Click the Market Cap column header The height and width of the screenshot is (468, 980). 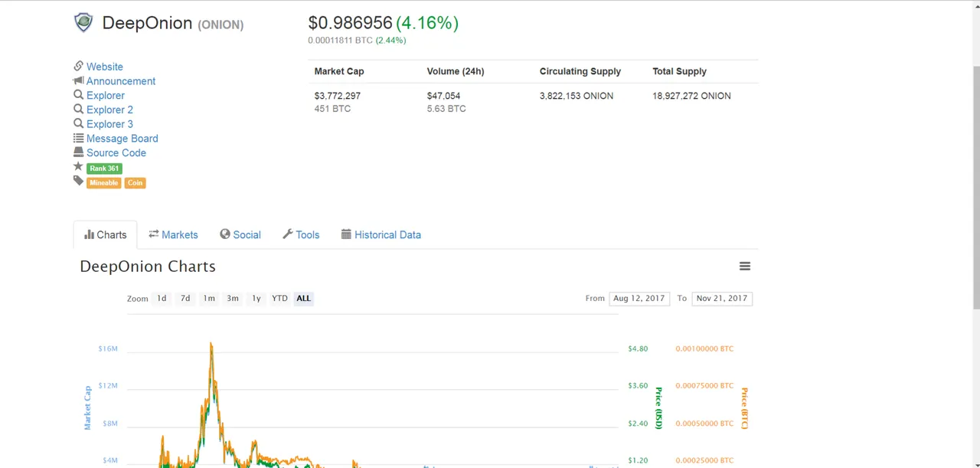[x=339, y=71]
